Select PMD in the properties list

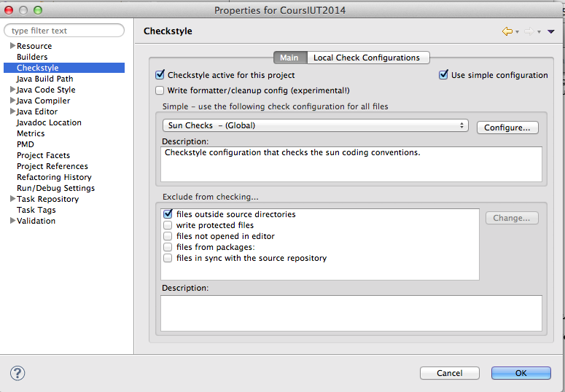26,144
